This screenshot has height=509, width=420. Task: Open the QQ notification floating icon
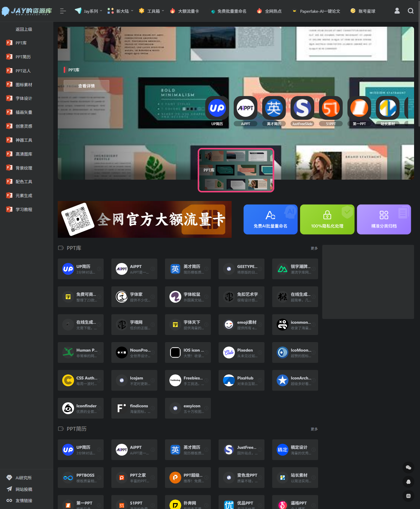(x=408, y=482)
